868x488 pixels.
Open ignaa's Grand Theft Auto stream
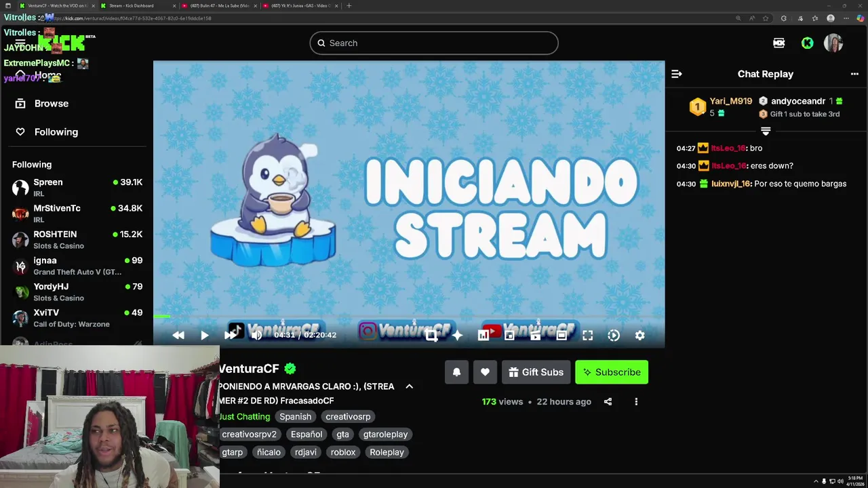pos(77,266)
